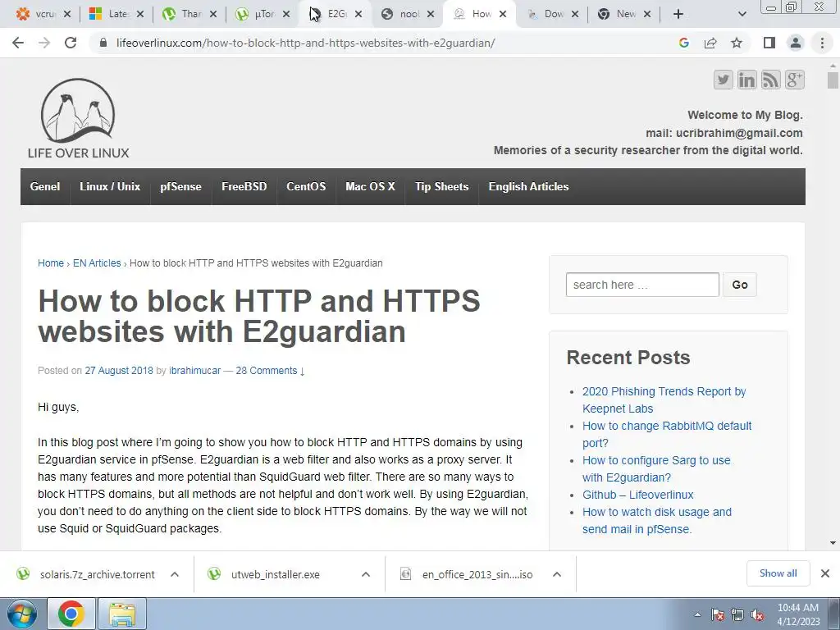
Task: Go to the EN Articles breadcrumb
Action: 97,263
